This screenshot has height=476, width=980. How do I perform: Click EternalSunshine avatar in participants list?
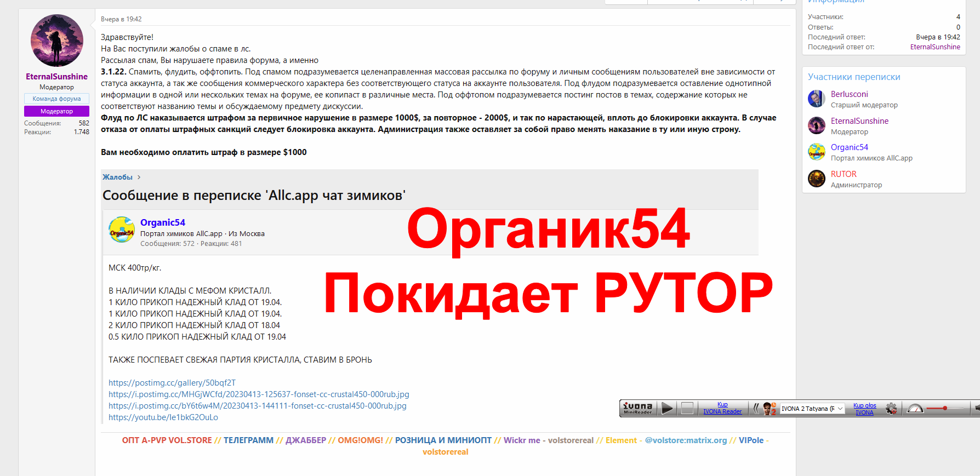(817, 125)
